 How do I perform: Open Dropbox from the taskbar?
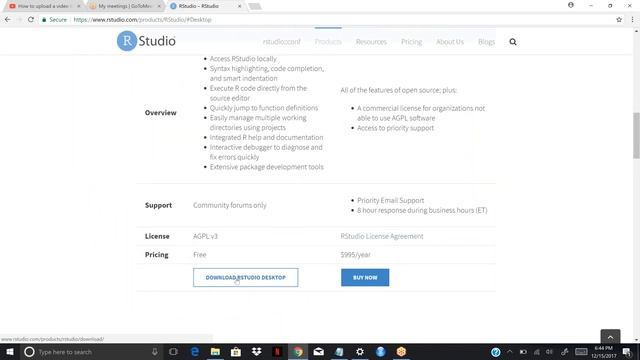coord(256,351)
